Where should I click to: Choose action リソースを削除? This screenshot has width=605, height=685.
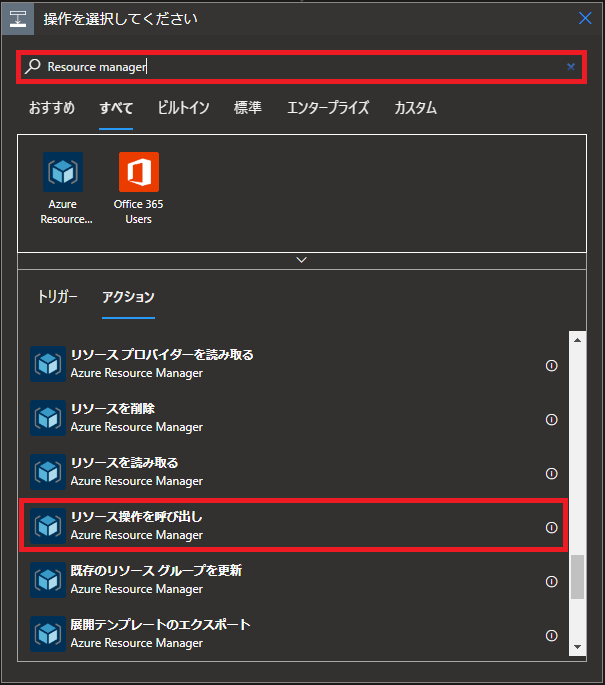tap(294, 418)
